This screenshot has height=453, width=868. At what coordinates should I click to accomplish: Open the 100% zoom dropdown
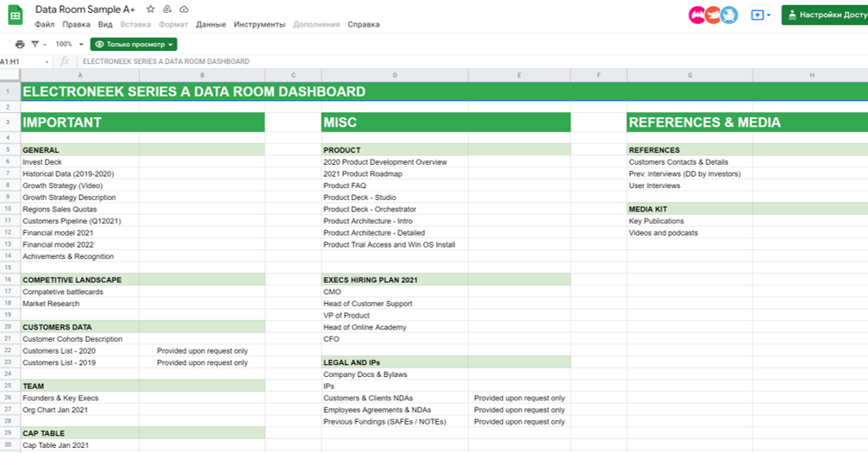click(x=69, y=44)
